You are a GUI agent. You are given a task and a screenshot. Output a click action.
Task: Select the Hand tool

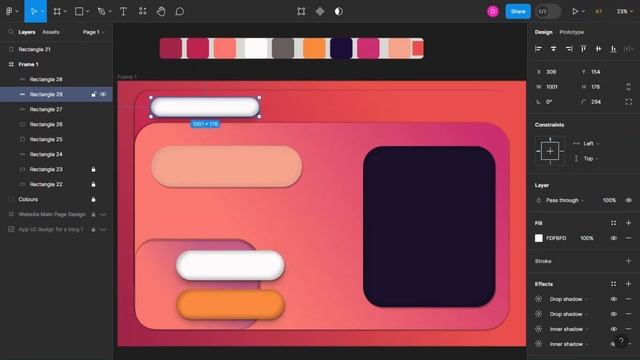161,11
